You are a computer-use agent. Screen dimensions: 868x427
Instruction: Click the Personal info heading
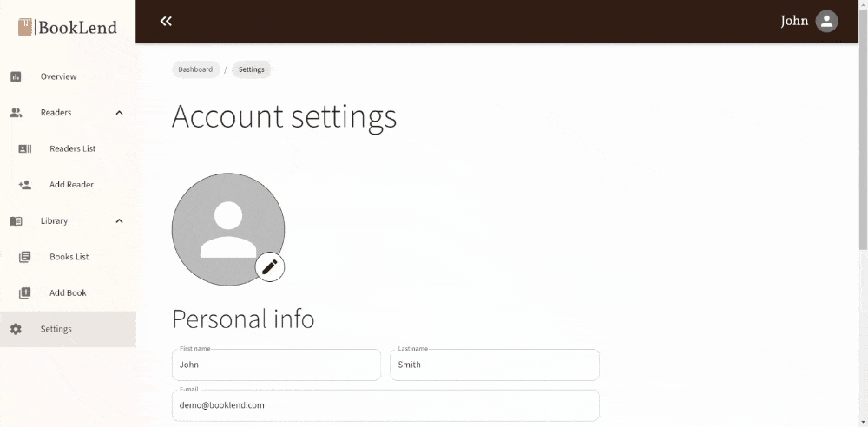tap(243, 319)
